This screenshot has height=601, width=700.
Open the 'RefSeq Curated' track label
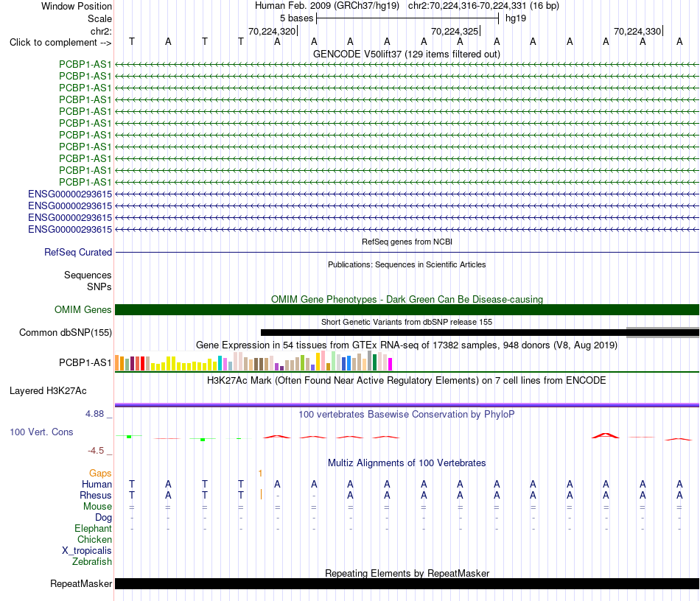(x=78, y=252)
